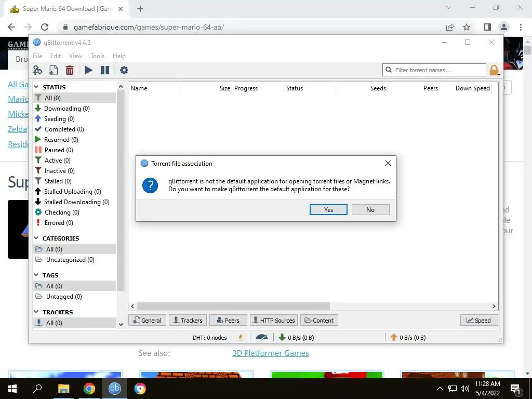
Task: Click the Add Torrent File toolbar icon
Action: (x=54, y=70)
